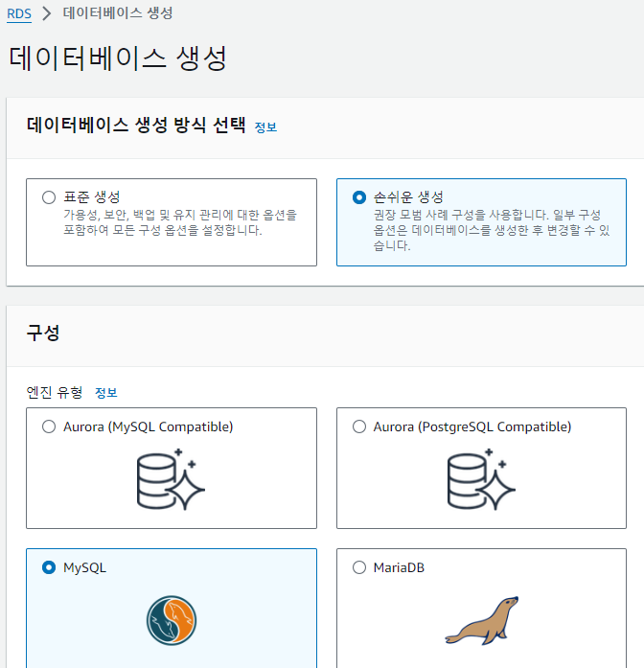The image size is (644, 668).
Task: Click the Aurora (MySQL Compatible) label text
Action: pos(149,426)
